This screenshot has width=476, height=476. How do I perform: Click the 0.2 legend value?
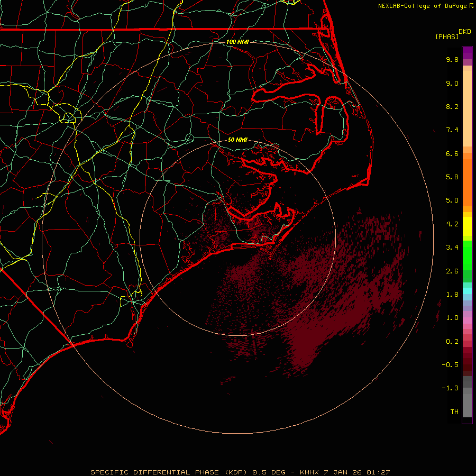pyautogui.click(x=452, y=342)
